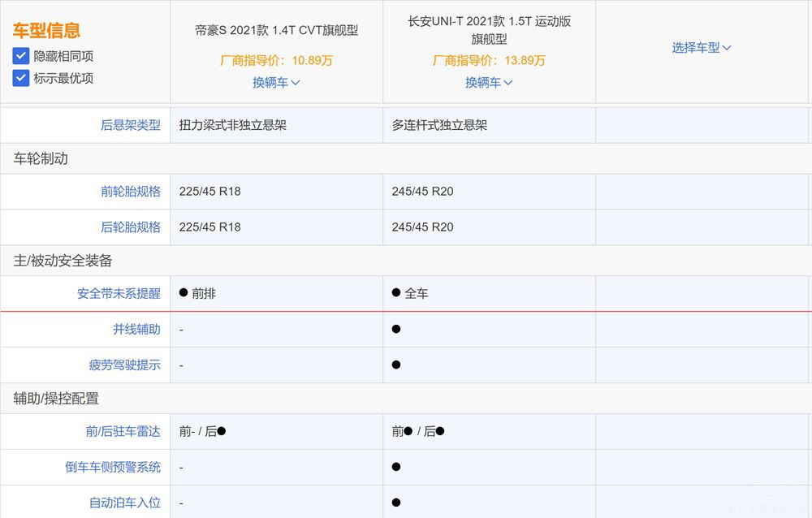Screen dimensions: 812x518
Task: Click the 后轮胎规格 row link
Action: click(x=130, y=227)
